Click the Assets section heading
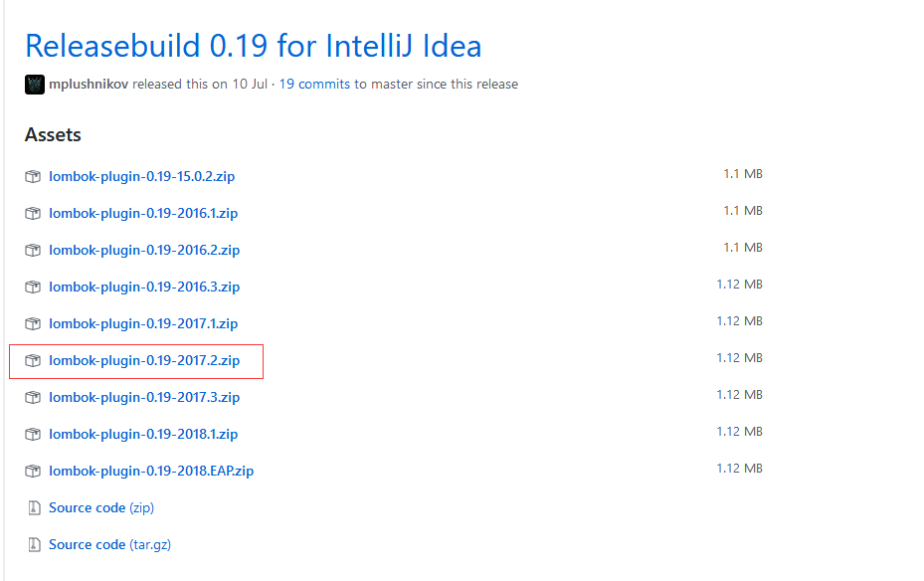Image resolution: width=924 pixels, height=581 pixels. (53, 135)
